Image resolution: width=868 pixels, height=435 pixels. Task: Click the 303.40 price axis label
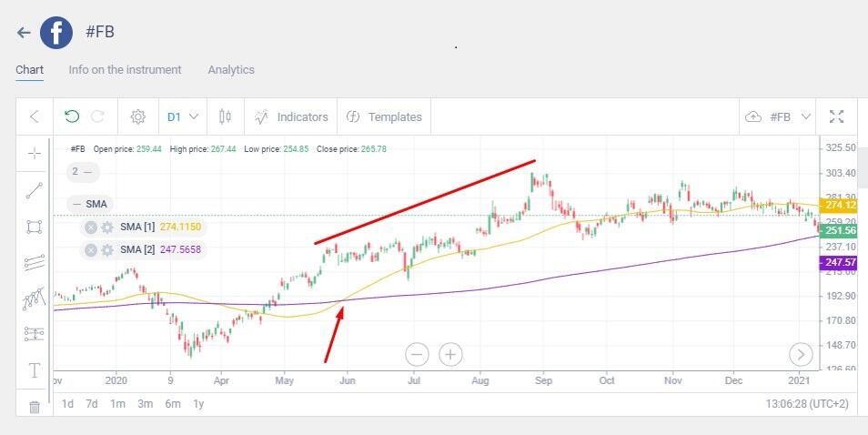pyautogui.click(x=841, y=173)
